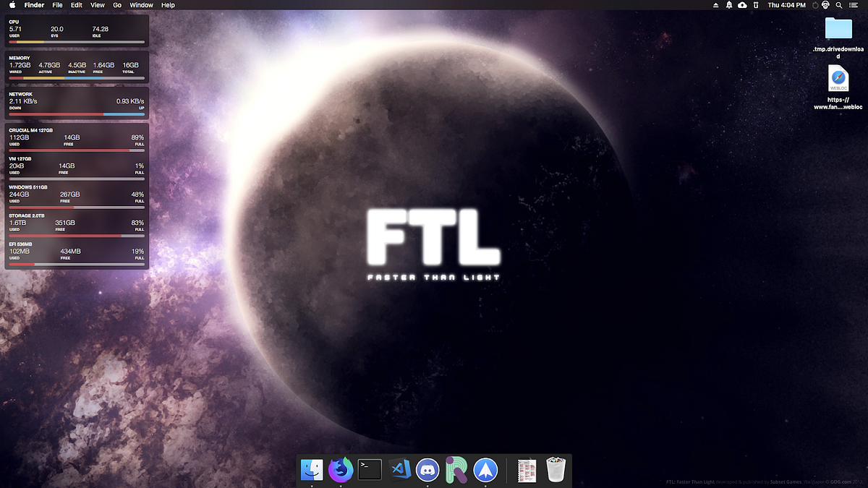The width and height of the screenshot is (868, 488).
Task: Click the NETWORK widget title
Action: [x=21, y=94]
